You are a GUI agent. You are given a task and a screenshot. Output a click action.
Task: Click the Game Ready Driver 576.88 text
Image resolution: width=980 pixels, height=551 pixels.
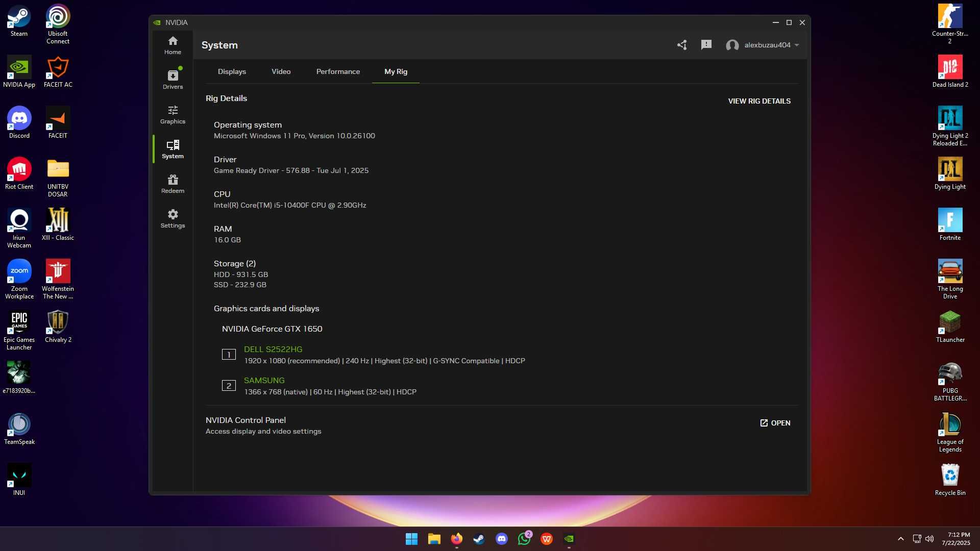pyautogui.click(x=291, y=171)
